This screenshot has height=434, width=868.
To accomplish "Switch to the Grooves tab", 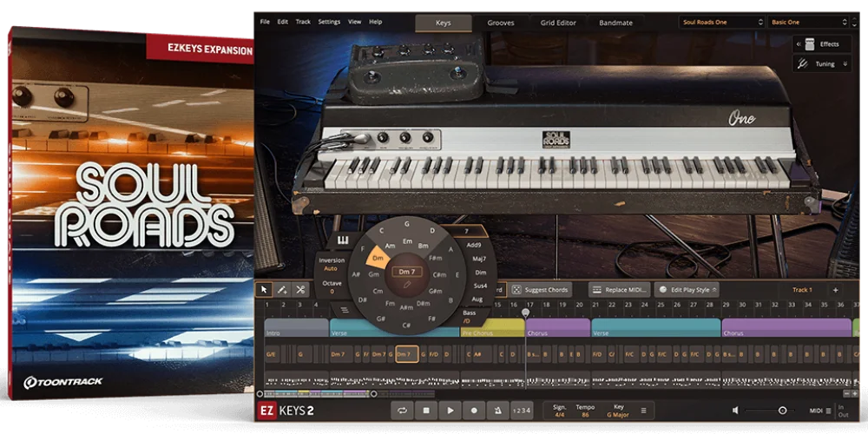I will coord(500,23).
